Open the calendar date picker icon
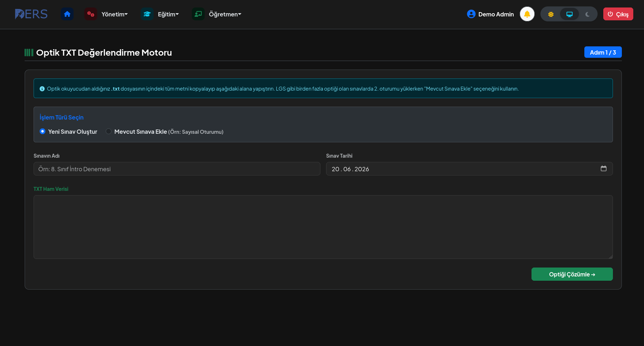The width and height of the screenshot is (644, 346). (604, 168)
